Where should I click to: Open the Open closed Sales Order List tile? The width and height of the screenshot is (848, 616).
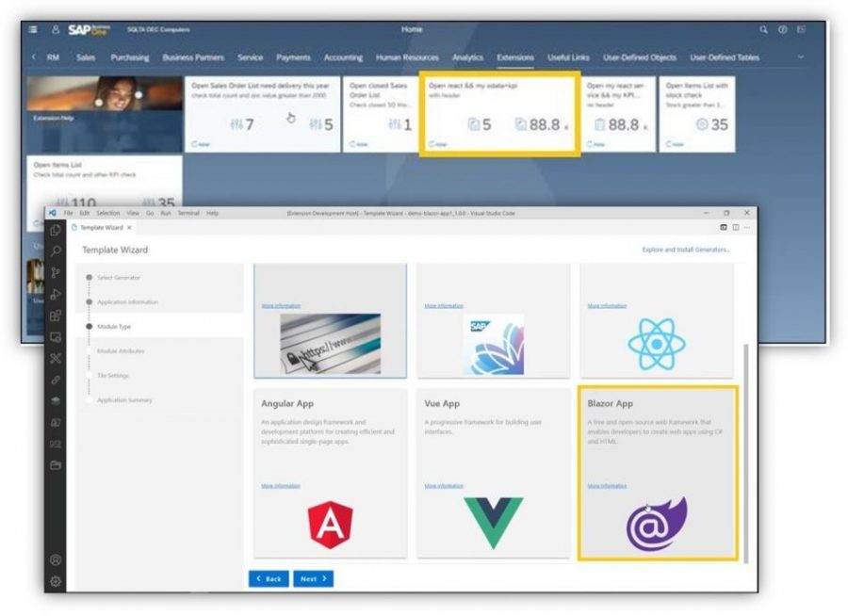381,114
